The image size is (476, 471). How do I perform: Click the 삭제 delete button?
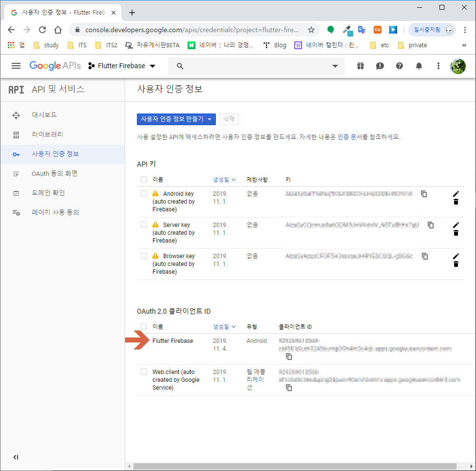229,119
